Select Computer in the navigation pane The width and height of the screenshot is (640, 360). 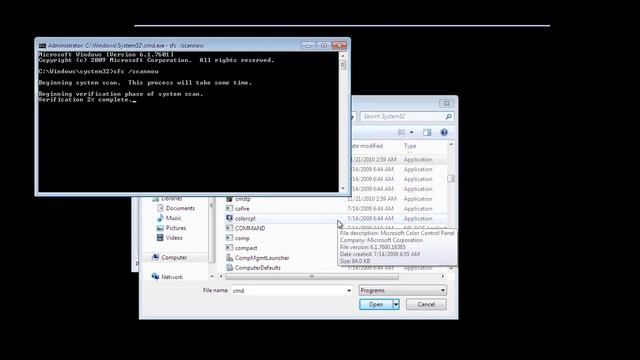coord(174,258)
